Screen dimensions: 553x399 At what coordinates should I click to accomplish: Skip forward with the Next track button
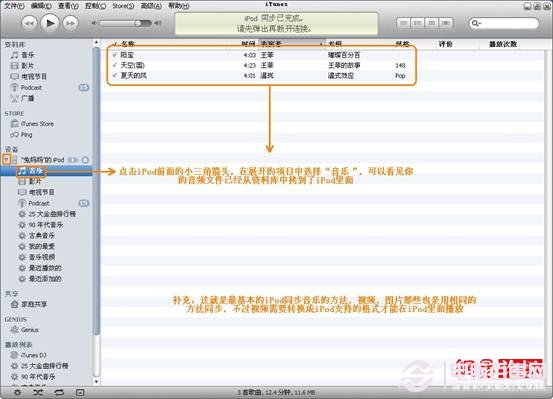click(x=70, y=23)
